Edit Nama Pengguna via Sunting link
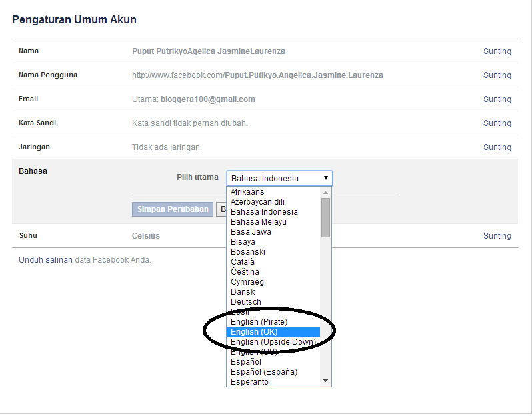Viewport: 532px width, 416px height. click(x=497, y=75)
